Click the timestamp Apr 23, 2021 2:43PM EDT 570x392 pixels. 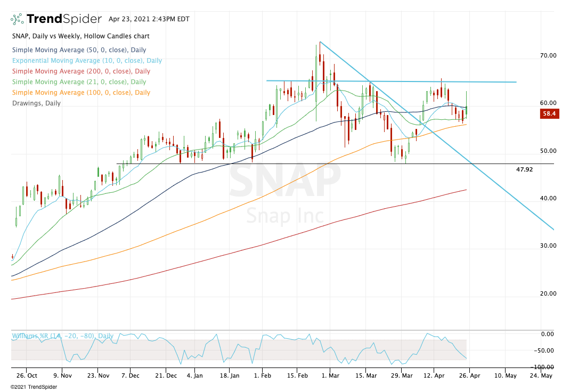[x=149, y=19]
